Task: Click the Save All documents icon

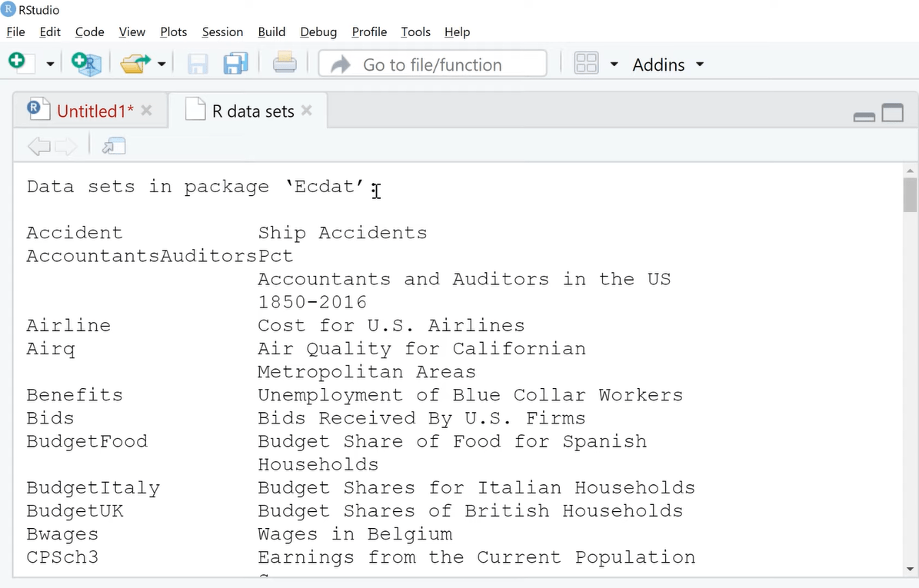Action: 235,63
